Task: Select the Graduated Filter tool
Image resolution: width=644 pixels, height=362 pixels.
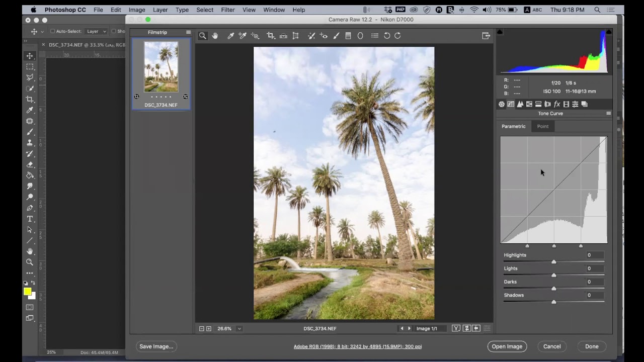Action: click(x=348, y=36)
